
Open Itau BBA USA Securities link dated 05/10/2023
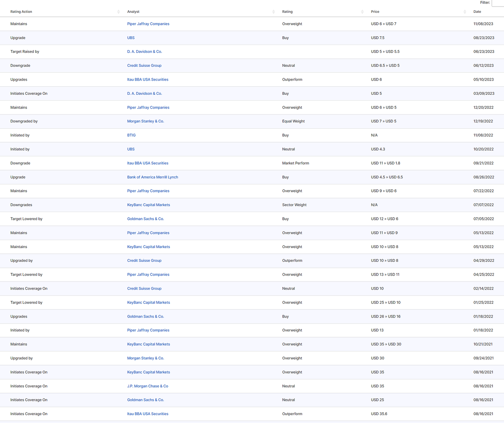tap(147, 80)
